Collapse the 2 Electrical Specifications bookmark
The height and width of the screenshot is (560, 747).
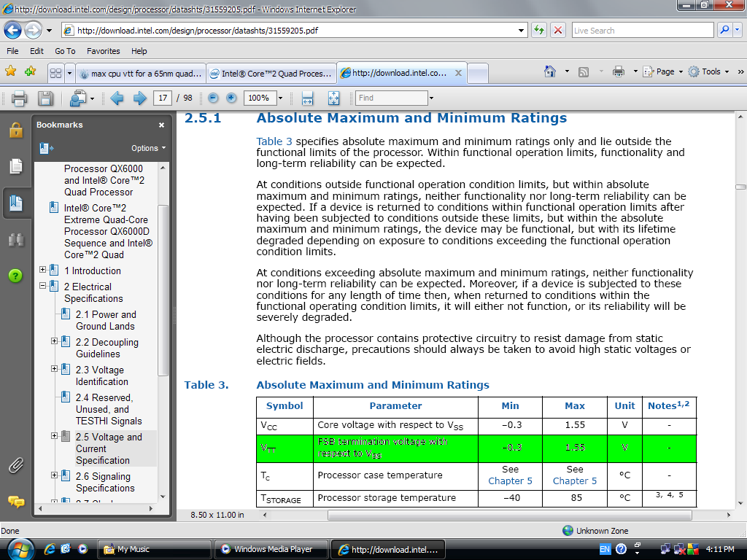[42, 286]
